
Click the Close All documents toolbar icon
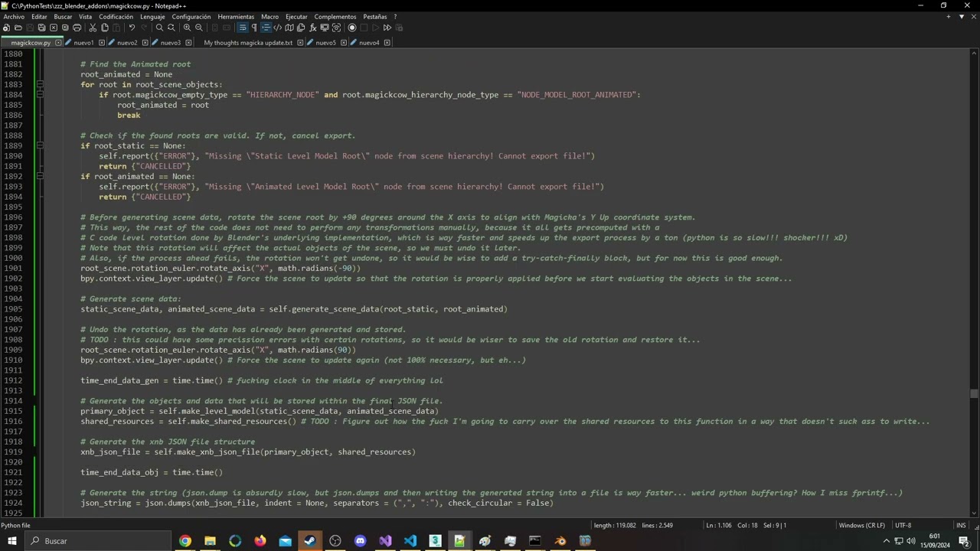click(x=65, y=28)
